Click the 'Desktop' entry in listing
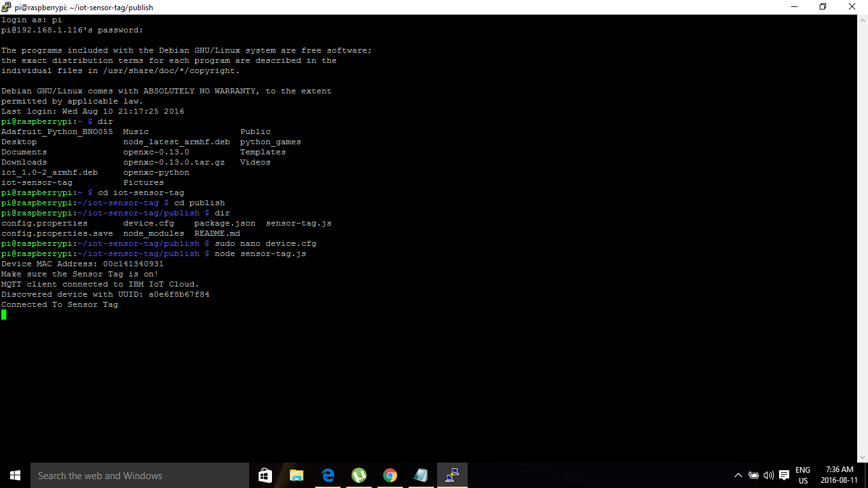Image resolution: width=868 pixels, height=488 pixels. [19, 142]
